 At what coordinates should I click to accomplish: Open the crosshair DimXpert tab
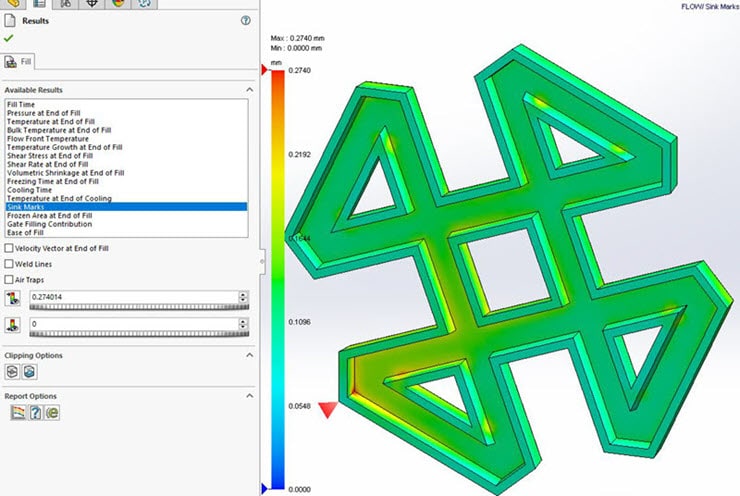point(92,4)
